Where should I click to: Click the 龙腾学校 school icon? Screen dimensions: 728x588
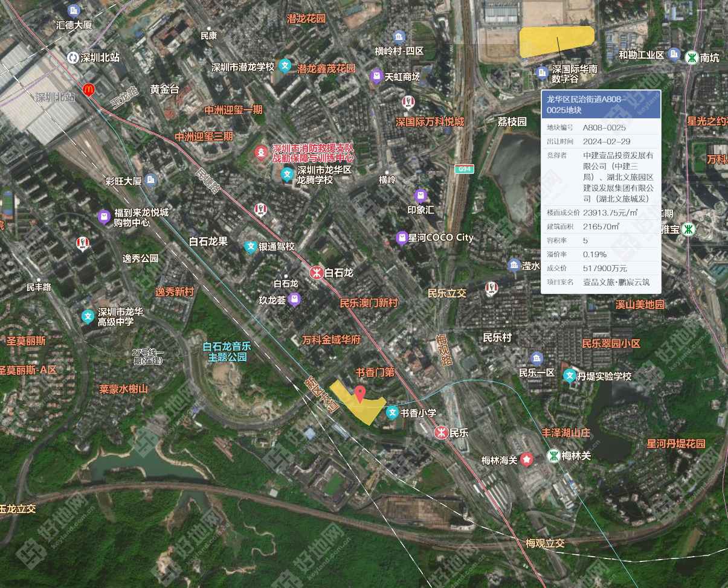point(287,175)
